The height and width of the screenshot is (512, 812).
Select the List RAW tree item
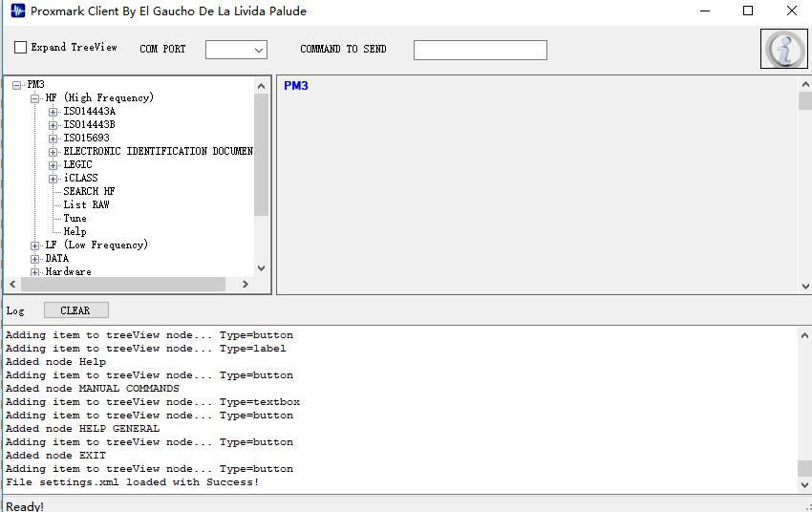coord(86,204)
